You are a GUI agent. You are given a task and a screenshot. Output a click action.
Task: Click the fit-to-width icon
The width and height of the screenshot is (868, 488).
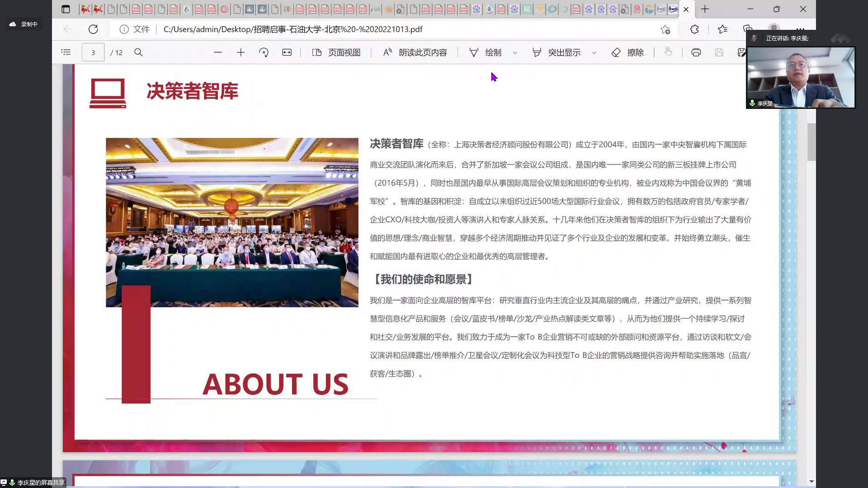[287, 52]
